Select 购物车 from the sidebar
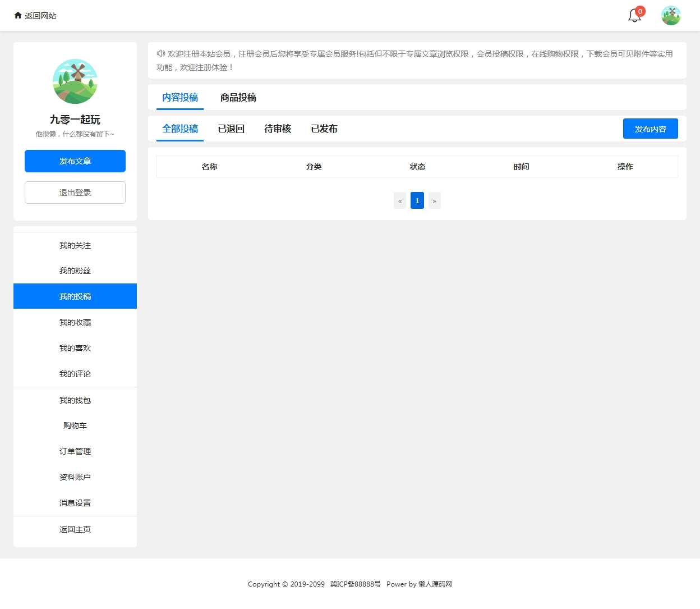 click(x=75, y=425)
